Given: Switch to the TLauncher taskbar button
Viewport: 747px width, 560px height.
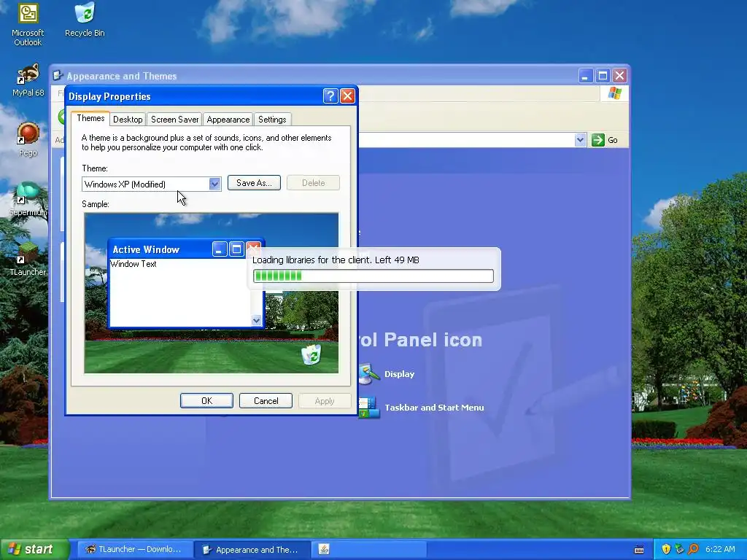Looking at the screenshot, I should pyautogui.click(x=134, y=550).
